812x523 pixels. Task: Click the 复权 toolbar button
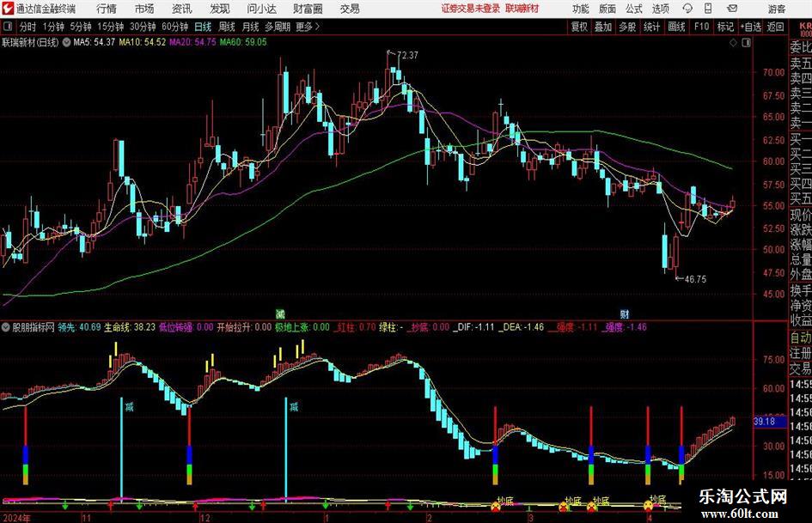(579, 27)
